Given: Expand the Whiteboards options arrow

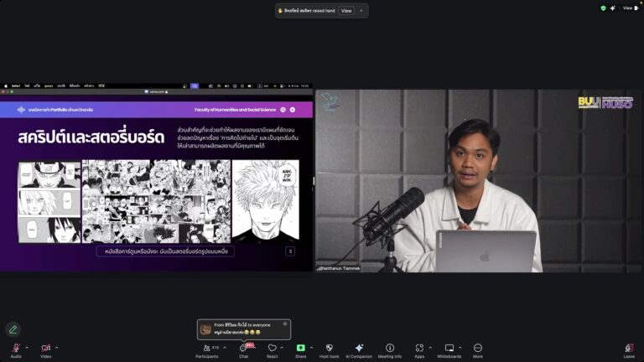Looking at the screenshot, I should (x=460, y=348).
